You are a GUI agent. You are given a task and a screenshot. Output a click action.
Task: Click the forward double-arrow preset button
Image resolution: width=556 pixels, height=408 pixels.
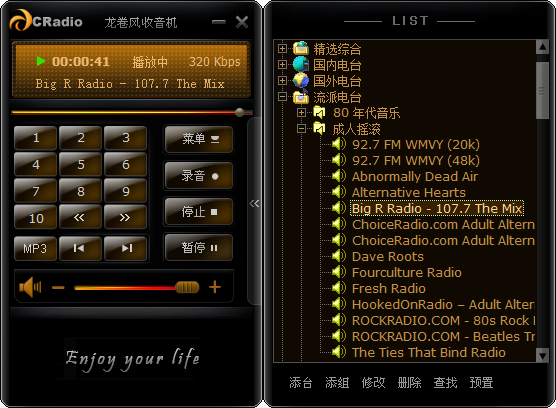tap(125, 217)
